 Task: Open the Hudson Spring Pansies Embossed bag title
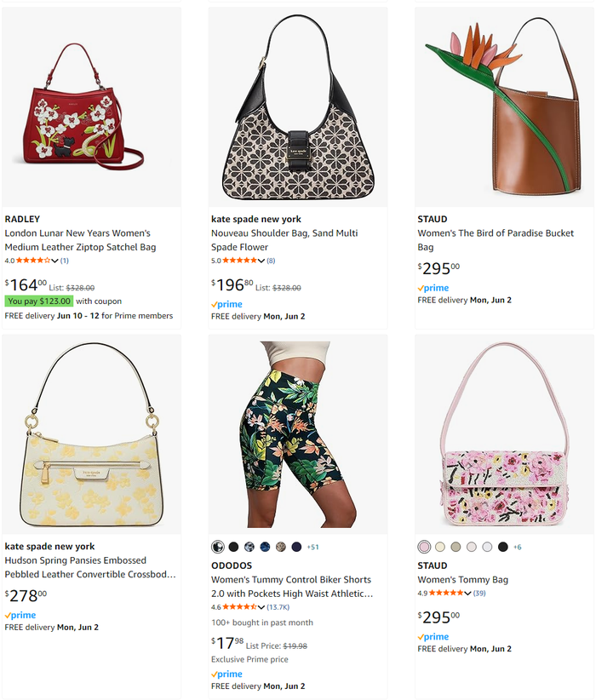90,567
